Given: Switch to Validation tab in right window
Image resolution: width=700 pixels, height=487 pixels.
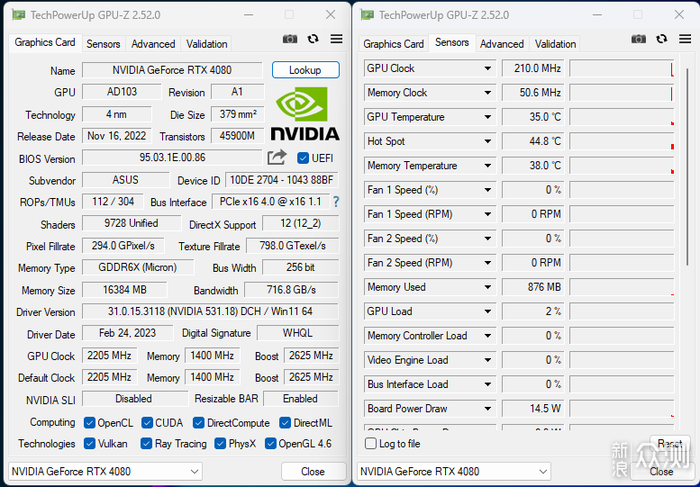Looking at the screenshot, I should [x=555, y=44].
